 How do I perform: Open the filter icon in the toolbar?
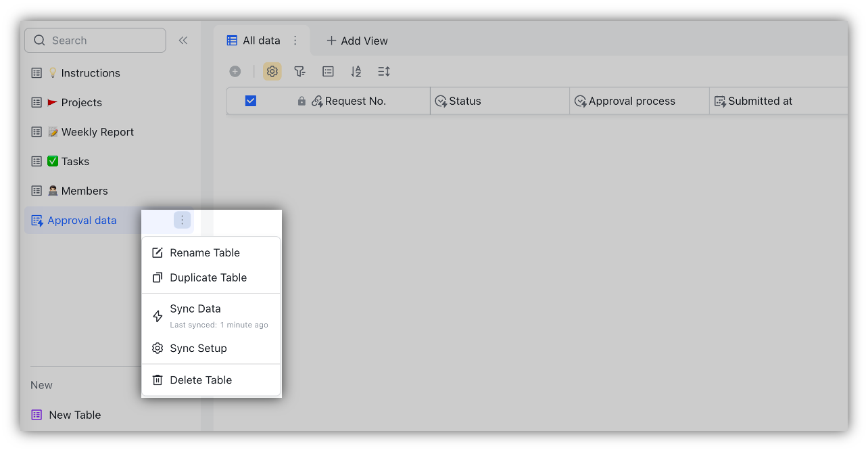coord(299,71)
